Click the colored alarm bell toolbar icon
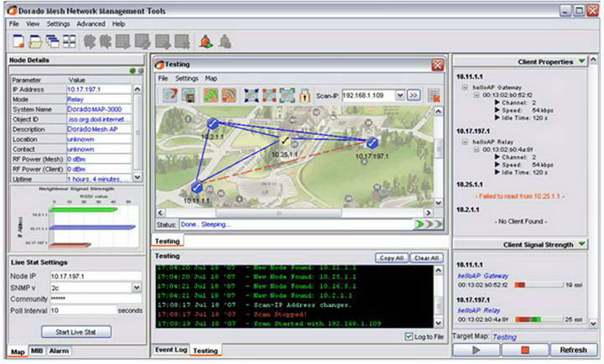 (x=206, y=41)
